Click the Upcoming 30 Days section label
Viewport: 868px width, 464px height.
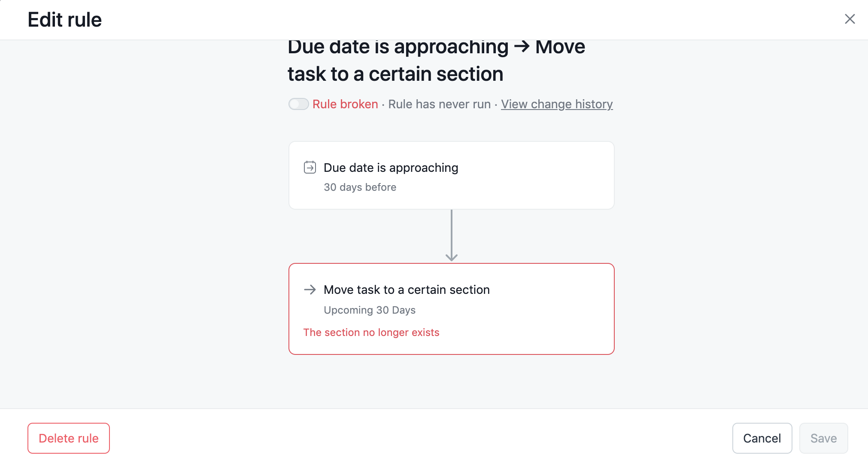coord(369,310)
